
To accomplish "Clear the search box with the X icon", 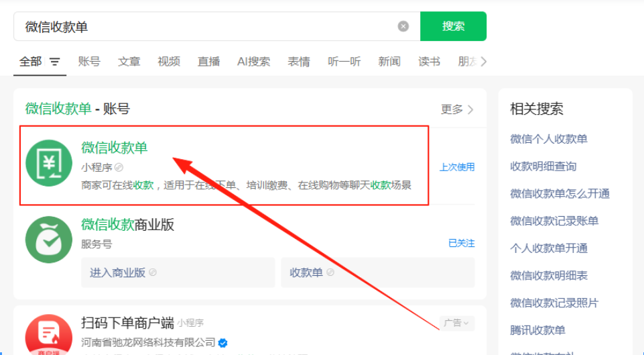I will pos(403,26).
